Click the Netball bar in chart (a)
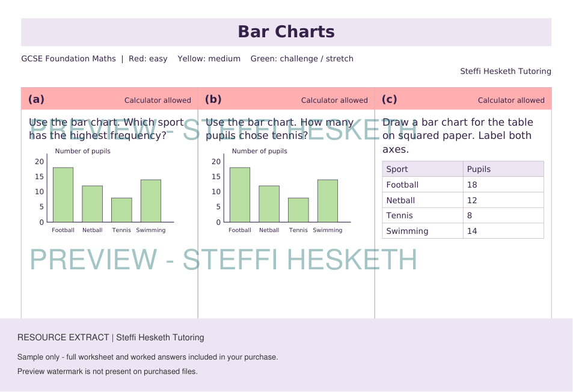Viewport: 573px width, 392px height. coord(93,204)
